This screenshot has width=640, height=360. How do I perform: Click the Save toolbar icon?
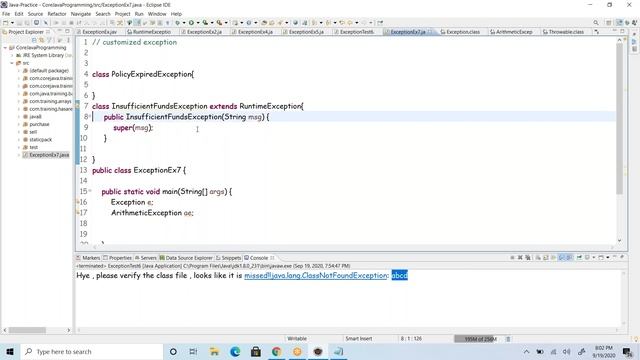19,22
